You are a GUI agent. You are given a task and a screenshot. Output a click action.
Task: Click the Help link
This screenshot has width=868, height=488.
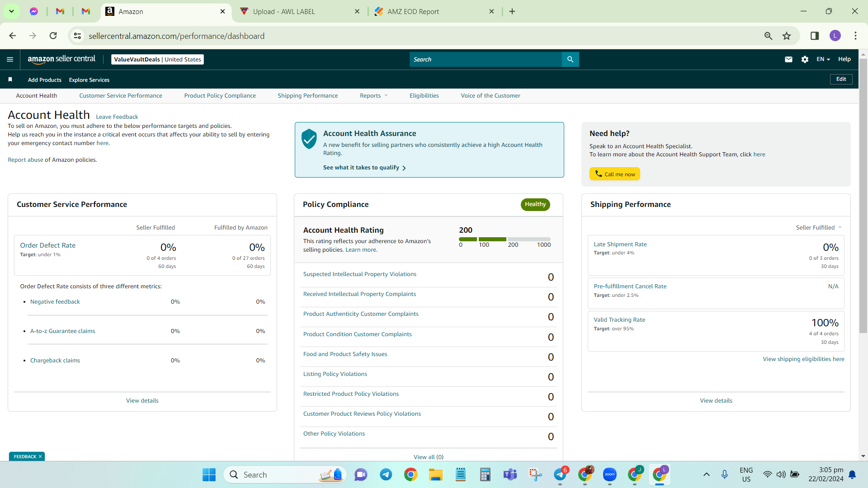pyautogui.click(x=844, y=59)
